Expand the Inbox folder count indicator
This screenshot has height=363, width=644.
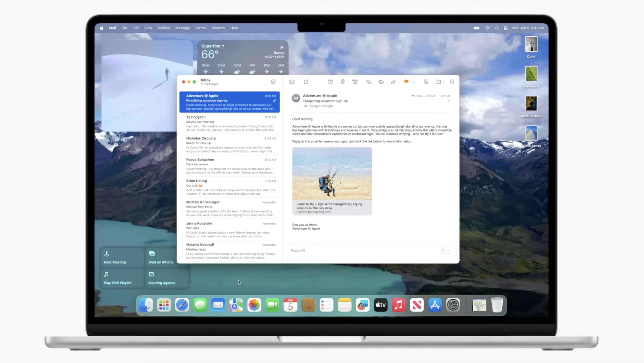click(209, 84)
